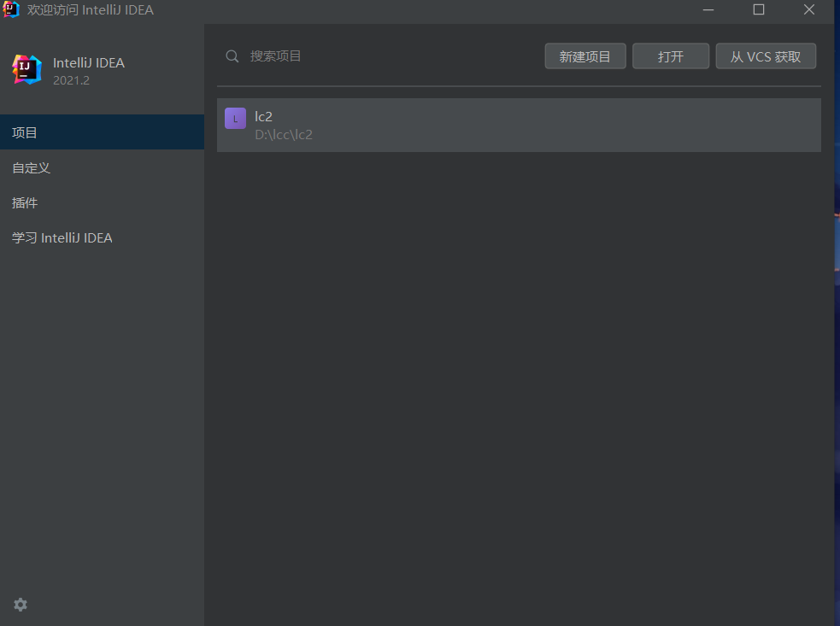The image size is (840, 626).
Task: Select the 项目 tab in sidebar
Action: (x=102, y=132)
